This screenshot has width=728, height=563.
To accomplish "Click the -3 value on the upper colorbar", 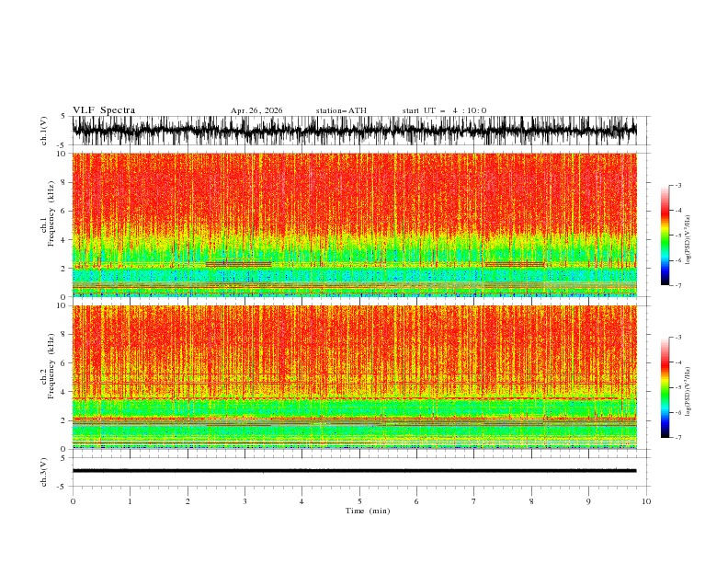I will point(677,185).
